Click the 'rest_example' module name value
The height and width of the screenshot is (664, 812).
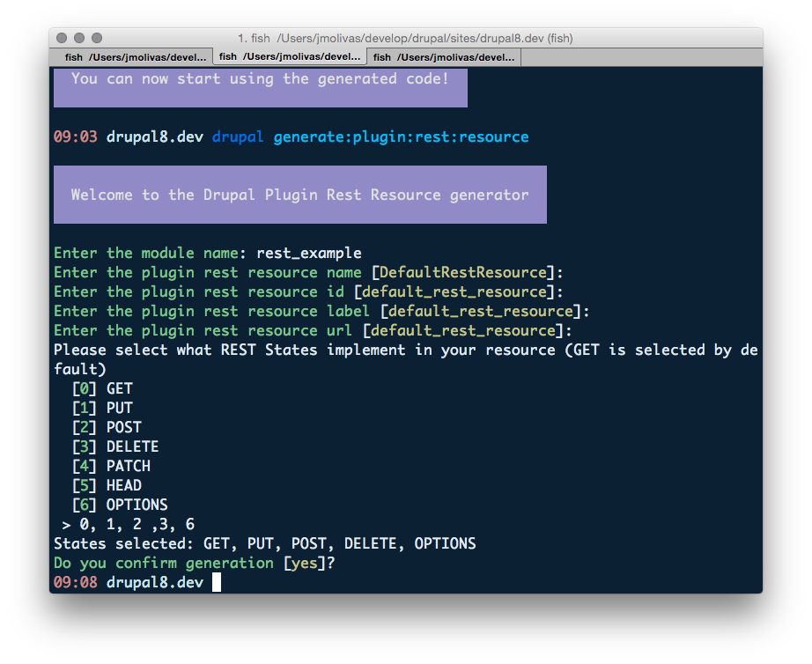coord(309,254)
